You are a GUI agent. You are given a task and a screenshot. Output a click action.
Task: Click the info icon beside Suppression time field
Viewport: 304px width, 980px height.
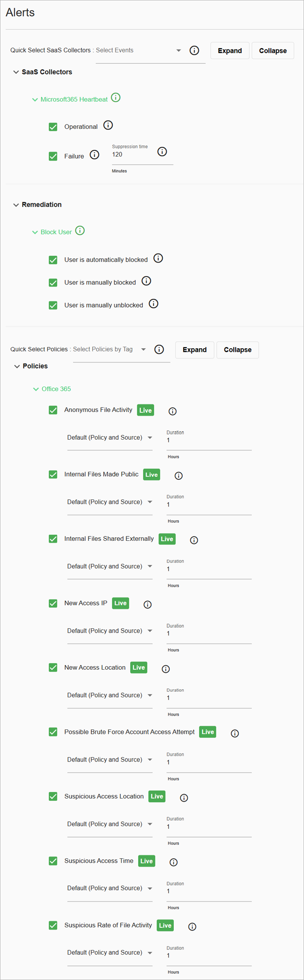(x=162, y=152)
